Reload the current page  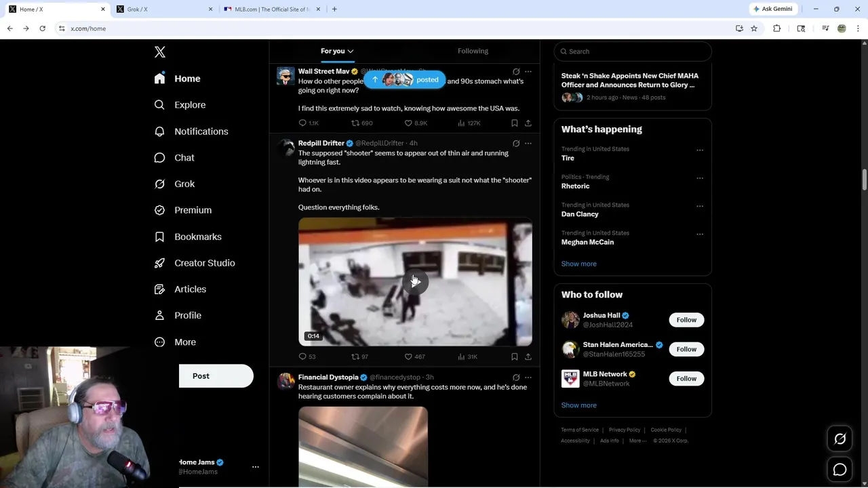coord(42,28)
